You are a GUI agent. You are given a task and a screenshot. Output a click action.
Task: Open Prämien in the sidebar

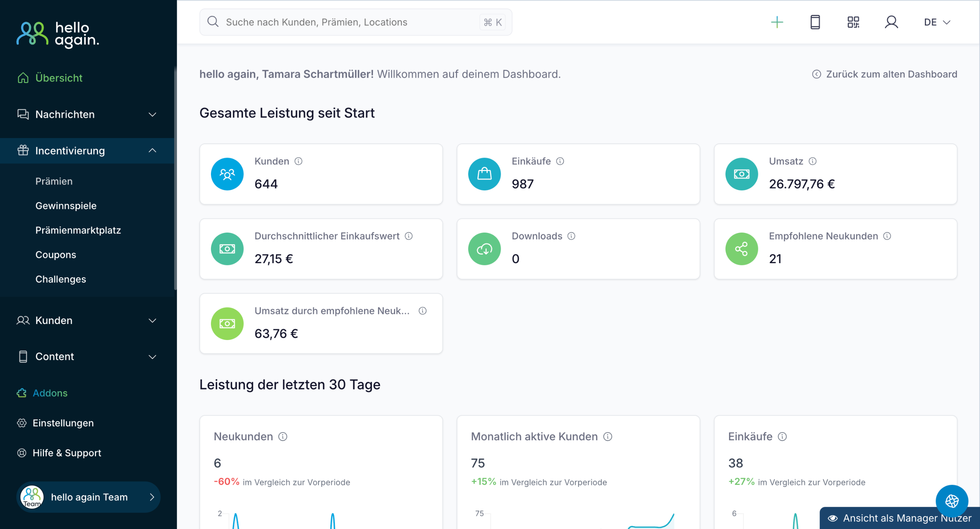54,181
